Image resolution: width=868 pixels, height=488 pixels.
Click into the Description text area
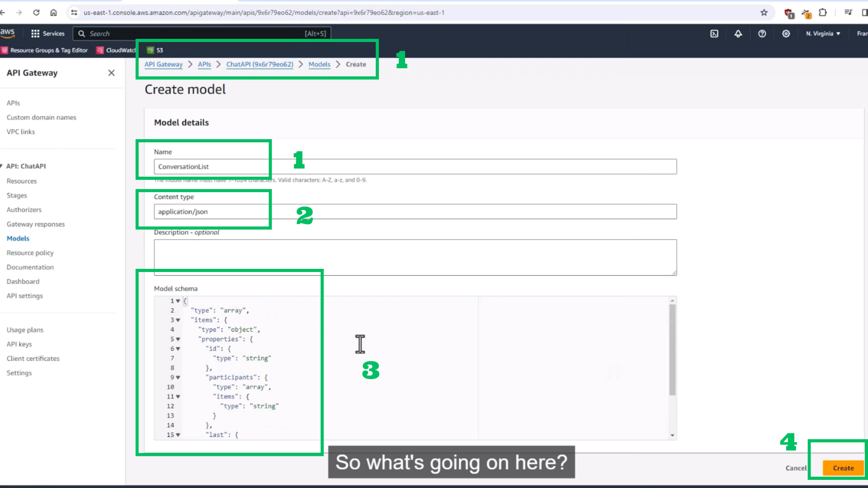(x=415, y=257)
